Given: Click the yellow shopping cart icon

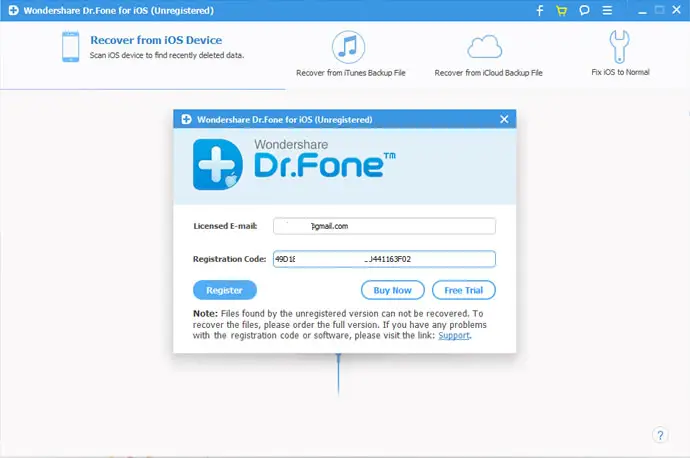Looking at the screenshot, I should 562,11.
